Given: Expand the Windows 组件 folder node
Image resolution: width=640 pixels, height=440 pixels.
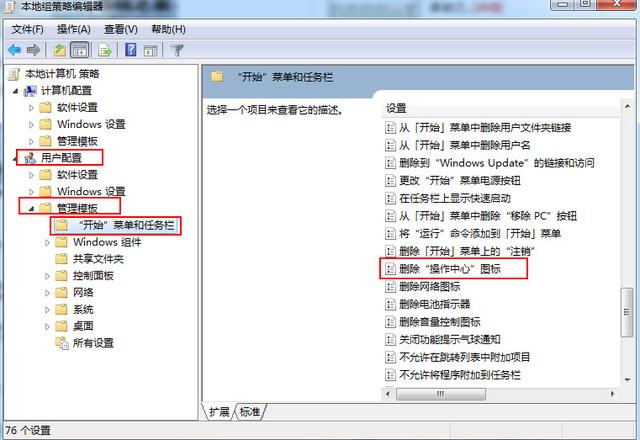Looking at the screenshot, I should (47, 242).
